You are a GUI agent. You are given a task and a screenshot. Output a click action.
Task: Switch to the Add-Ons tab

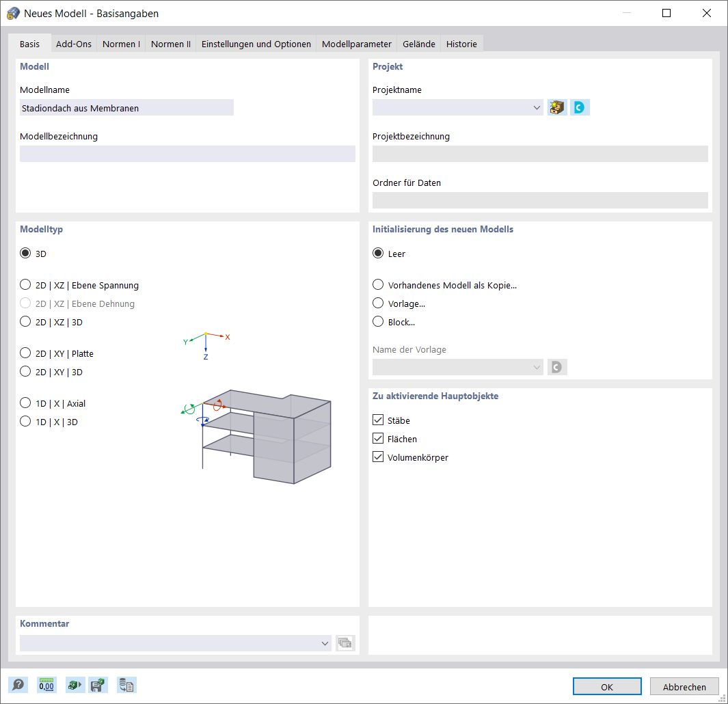[74, 44]
